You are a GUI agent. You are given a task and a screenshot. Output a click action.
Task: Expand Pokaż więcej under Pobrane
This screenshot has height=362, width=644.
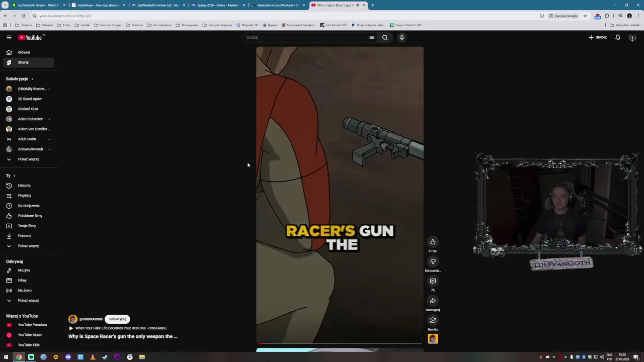tap(28, 246)
